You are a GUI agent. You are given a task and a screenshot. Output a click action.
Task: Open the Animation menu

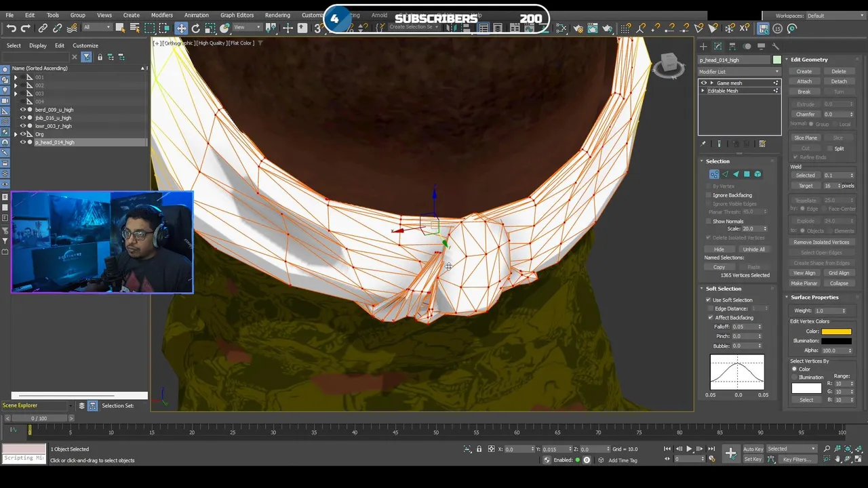tap(197, 15)
